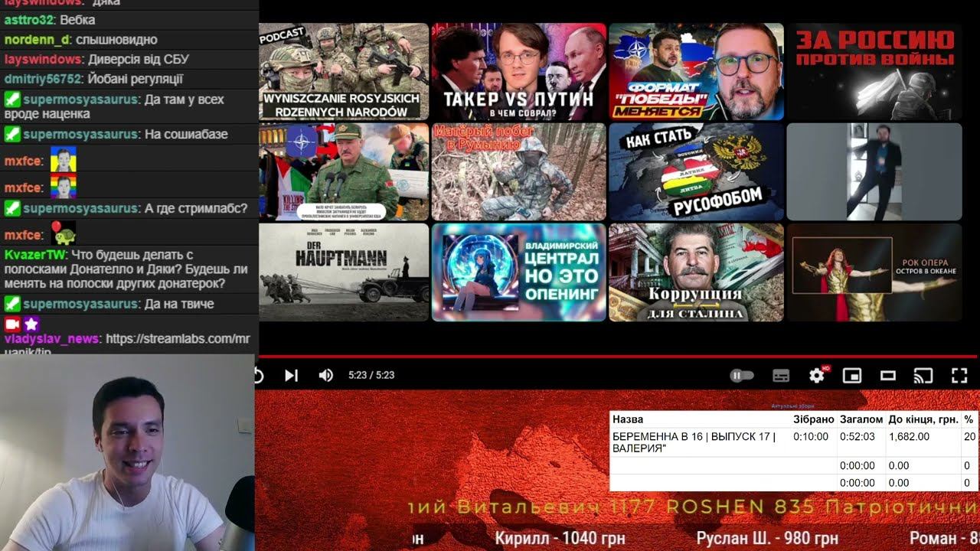Image resolution: width=980 pixels, height=551 pixels.
Task: Enter fullscreen with the fullscreen icon
Action: [x=959, y=376]
